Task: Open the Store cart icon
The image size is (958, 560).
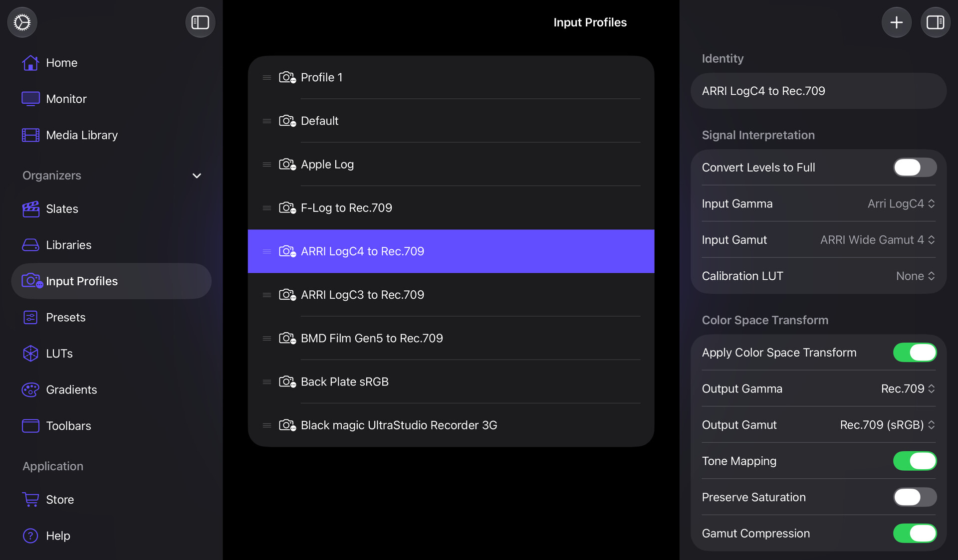Action: [30, 500]
